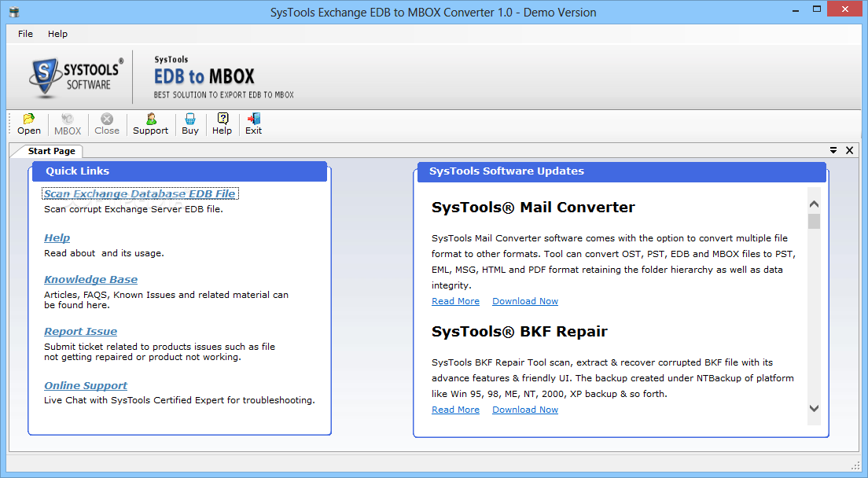
Task: Open the Online Support link
Action: pyautogui.click(x=86, y=385)
